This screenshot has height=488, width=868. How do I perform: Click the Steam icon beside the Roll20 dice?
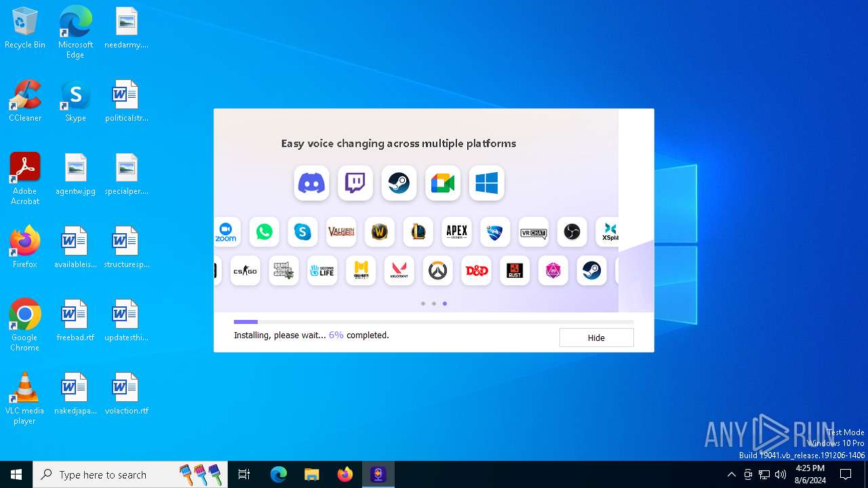pyautogui.click(x=591, y=271)
